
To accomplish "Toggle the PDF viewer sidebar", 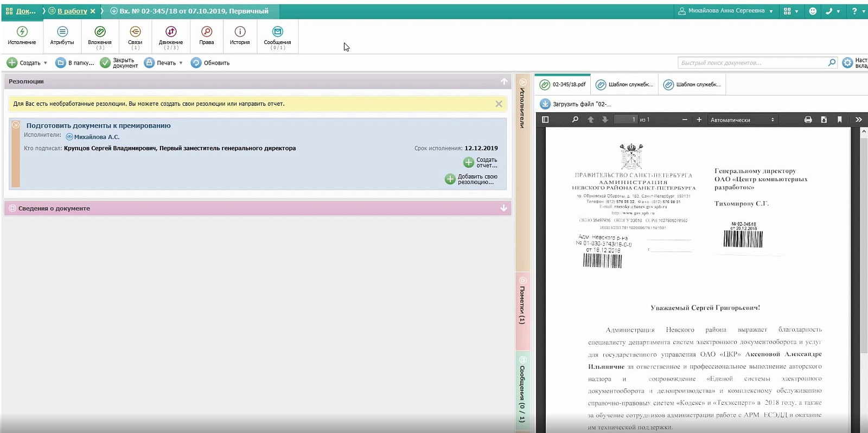I will [x=545, y=119].
